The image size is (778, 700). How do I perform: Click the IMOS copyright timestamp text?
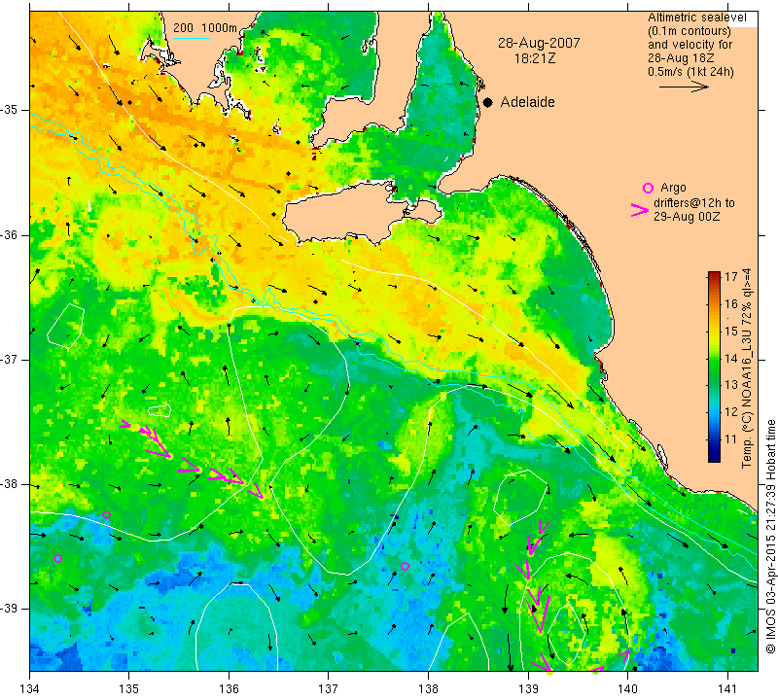(x=770, y=536)
